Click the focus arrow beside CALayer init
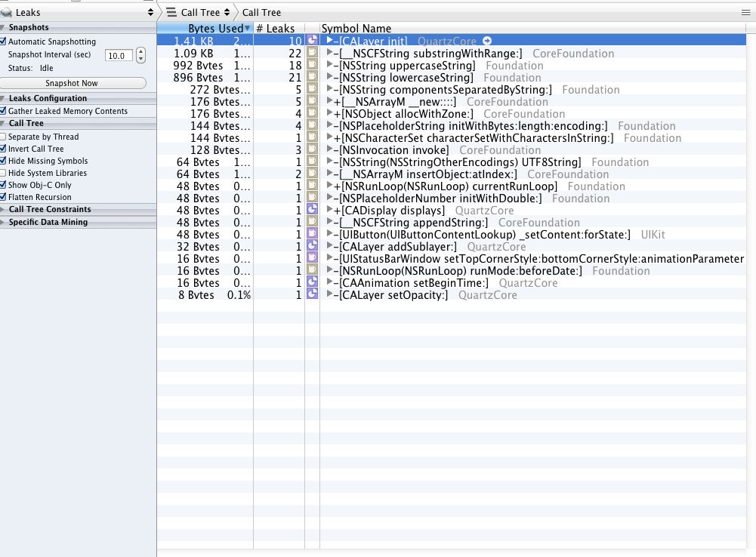This screenshot has width=756, height=557. [487, 41]
